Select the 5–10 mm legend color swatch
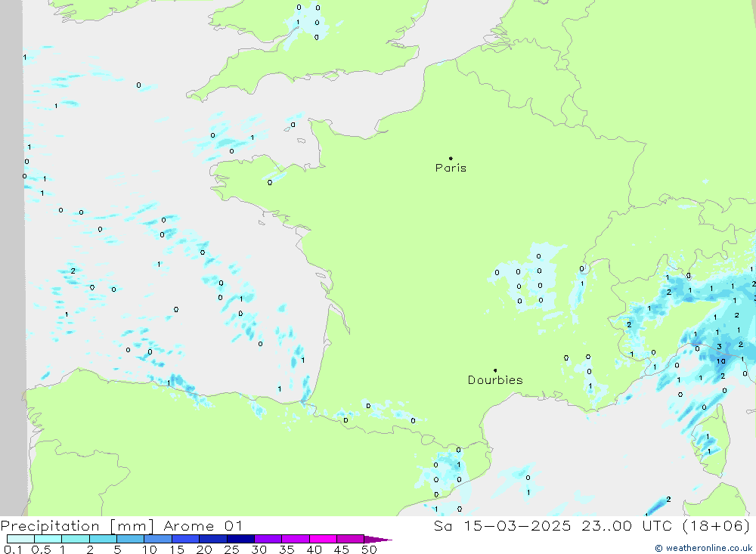This screenshot has height=554, width=756. [130, 539]
